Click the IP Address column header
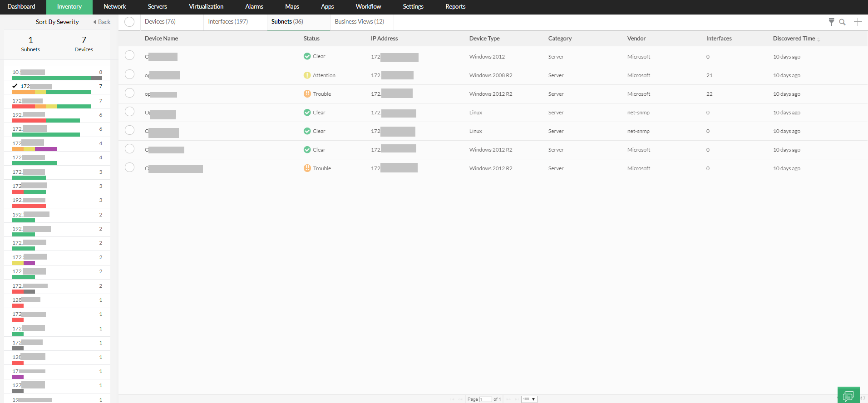The image size is (868, 403). click(384, 39)
